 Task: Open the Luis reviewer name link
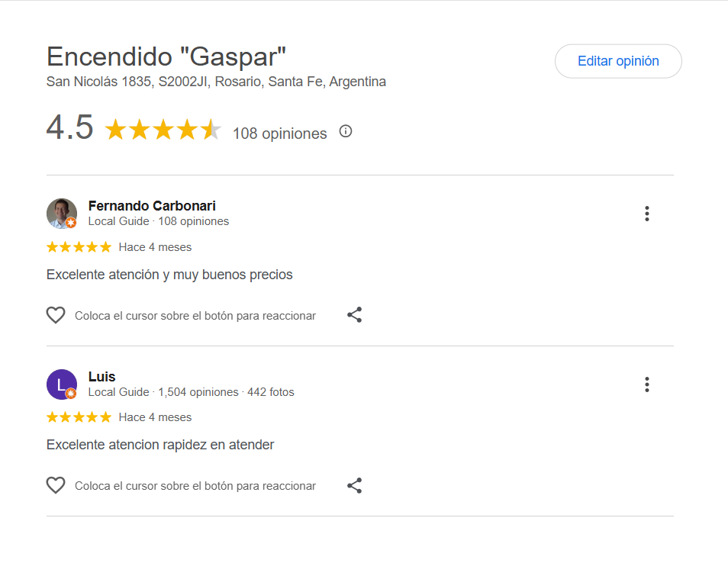(101, 376)
